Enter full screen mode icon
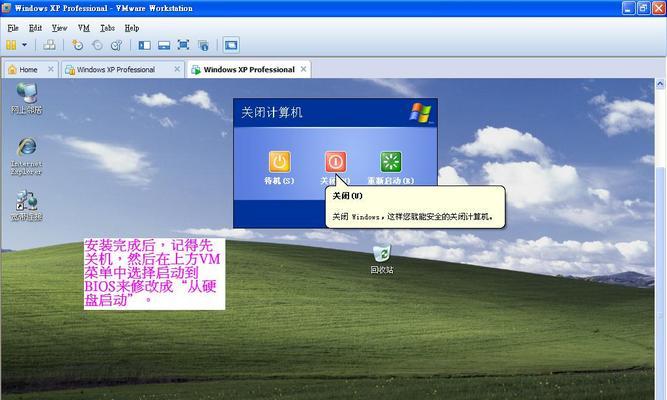Image resolution: width=667 pixels, height=400 pixels. pos(183,45)
